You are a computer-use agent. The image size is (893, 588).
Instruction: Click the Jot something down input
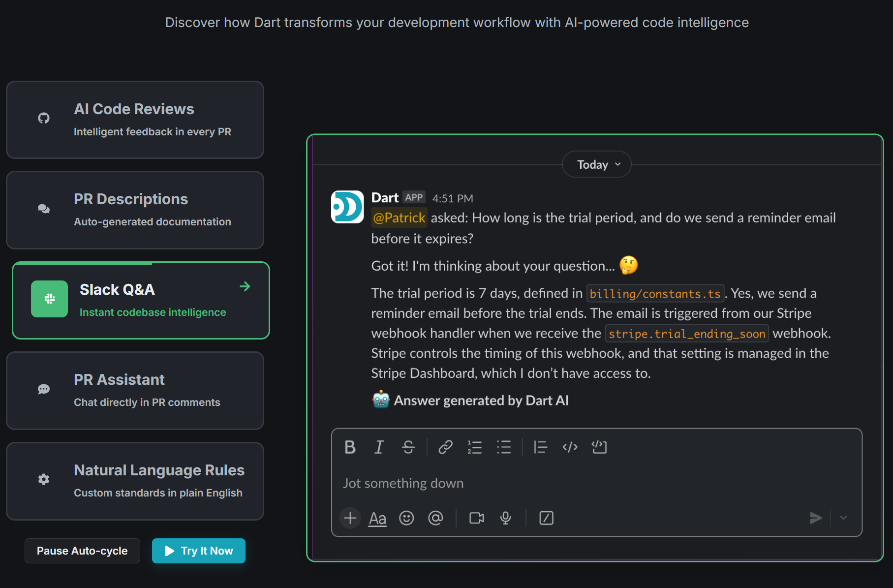click(596, 483)
